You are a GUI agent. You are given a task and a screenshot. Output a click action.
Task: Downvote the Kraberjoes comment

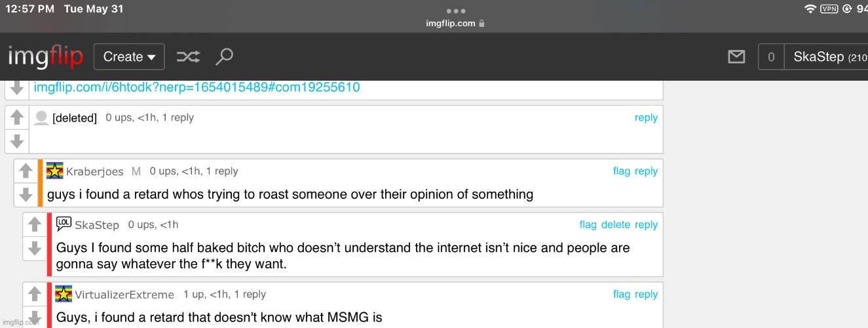[26, 194]
